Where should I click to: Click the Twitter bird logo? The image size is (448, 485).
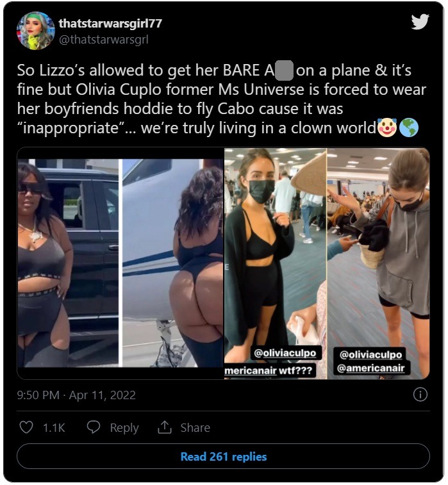pyautogui.click(x=420, y=22)
